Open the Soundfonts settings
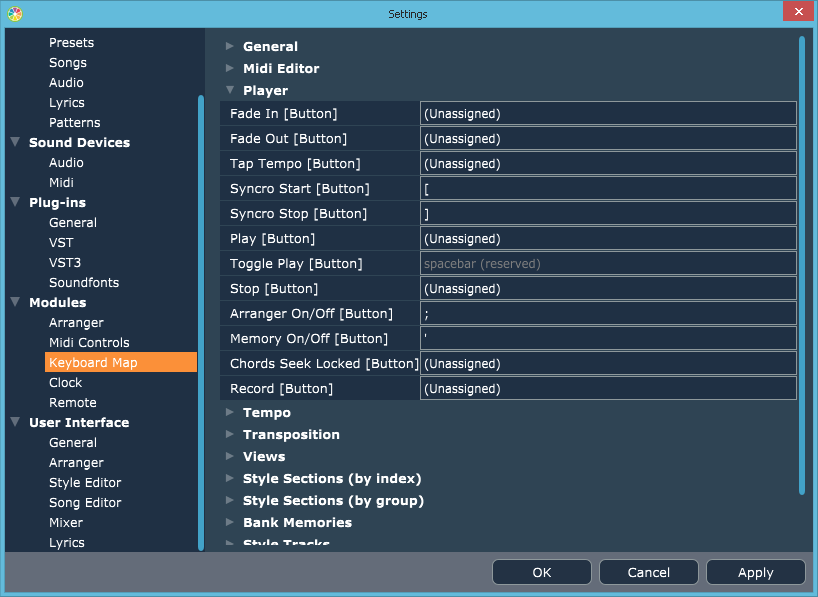The image size is (818, 597). click(84, 283)
